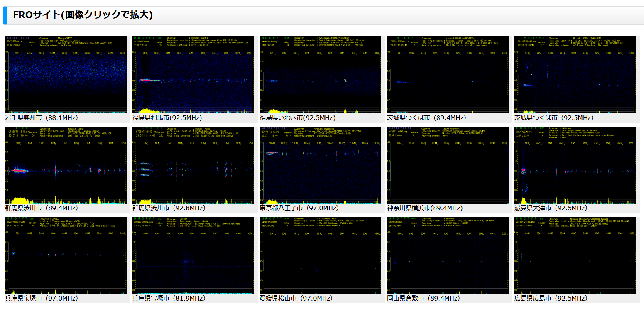Screen dimensions: 644x309
Task: Click the 愛媛県松山市 (97.0MHz) spectrogram image
Action: 320,255
